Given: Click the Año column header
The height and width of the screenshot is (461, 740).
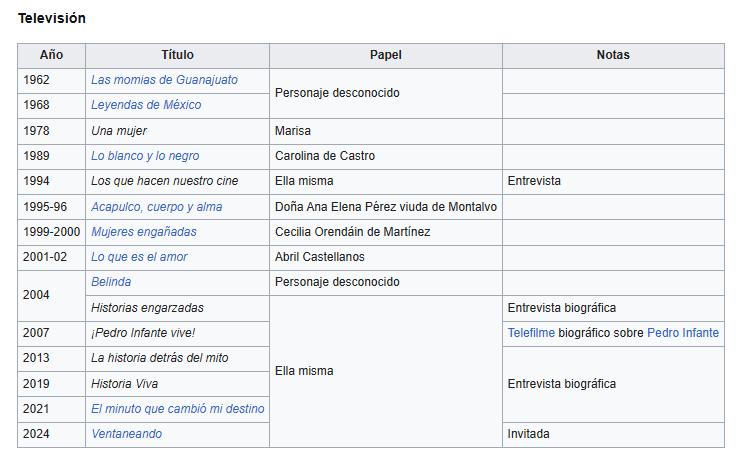Looking at the screenshot, I should tap(51, 55).
